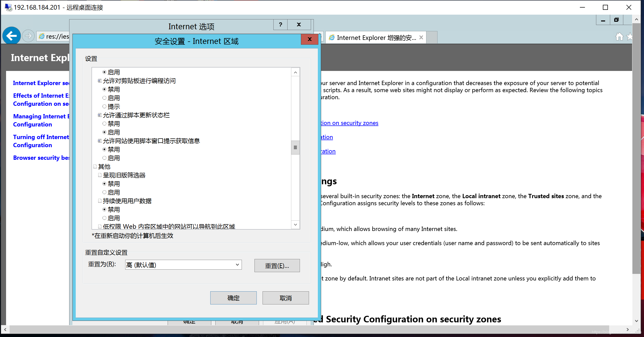
Task: Click the back navigation arrow icon
Action: click(11, 36)
